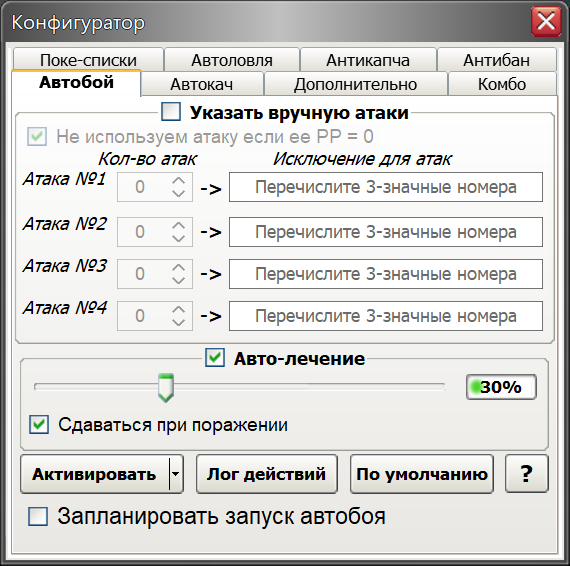Go to the Автокач tab
Image resolution: width=570 pixels, height=566 pixels.
[x=202, y=84]
